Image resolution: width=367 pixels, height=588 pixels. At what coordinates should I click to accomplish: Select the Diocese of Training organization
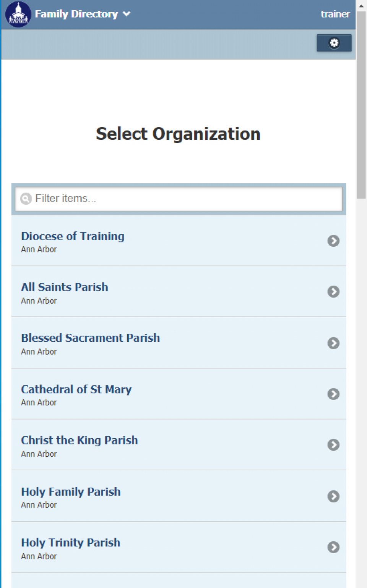click(x=179, y=241)
